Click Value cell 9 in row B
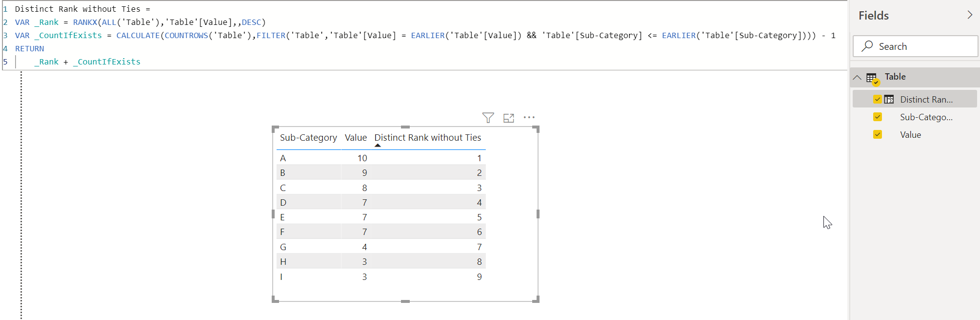The image size is (980, 320). [364, 173]
